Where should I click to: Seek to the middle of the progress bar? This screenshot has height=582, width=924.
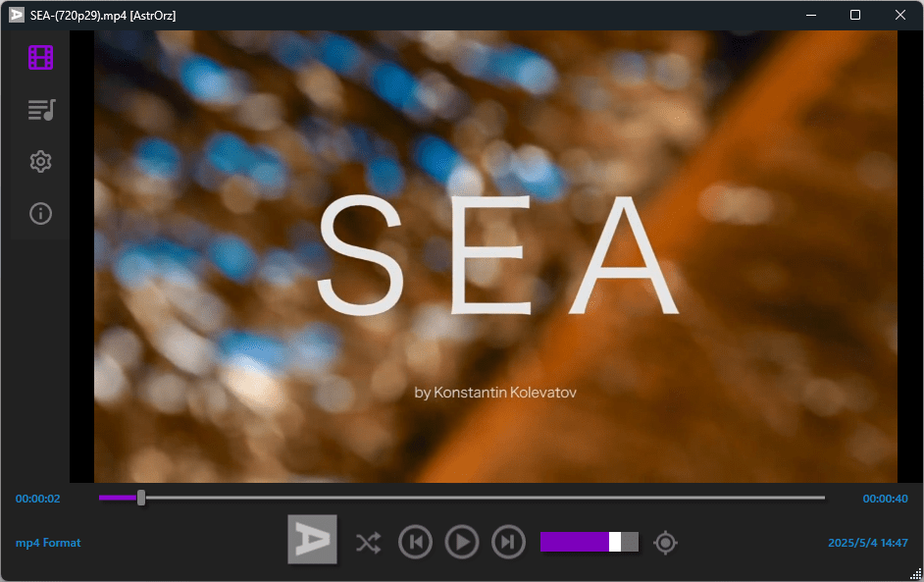pos(462,498)
